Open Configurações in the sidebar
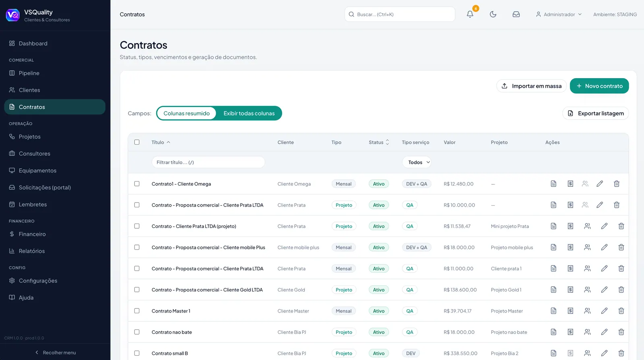The image size is (644, 360). click(55, 281)
